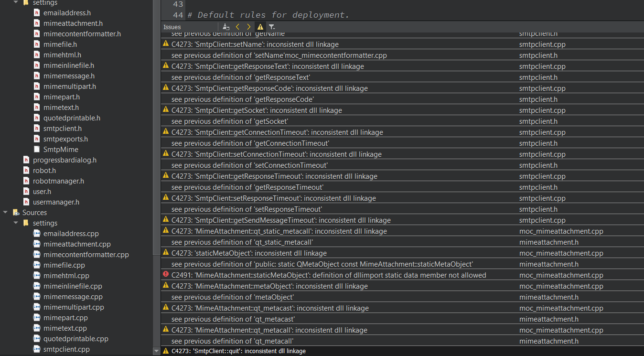The height and width of the screenshot is (356, 644).
Task: Open mimeattachment.h in project tree
Action: click(x=73, y=23)
